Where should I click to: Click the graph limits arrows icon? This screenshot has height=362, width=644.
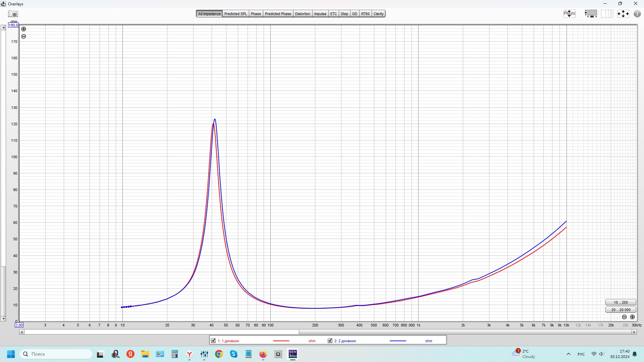pyautogui.click(x=623, y=14)
